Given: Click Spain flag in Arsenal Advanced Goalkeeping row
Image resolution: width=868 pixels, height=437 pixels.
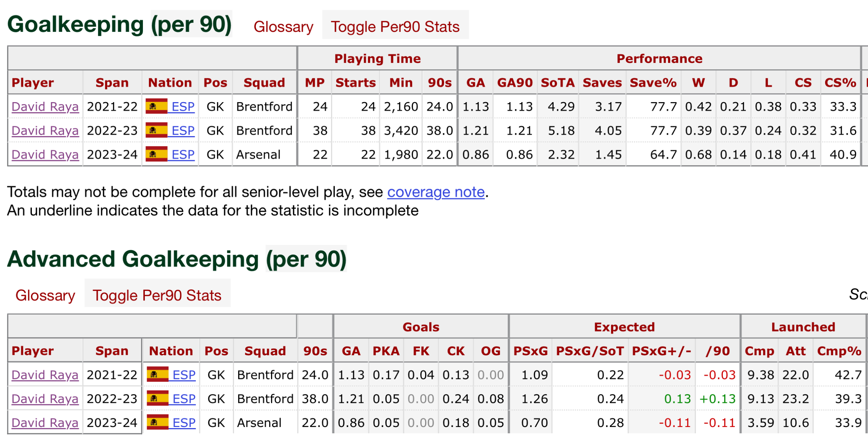Looking at the screenshot, I should pos(157,422).
